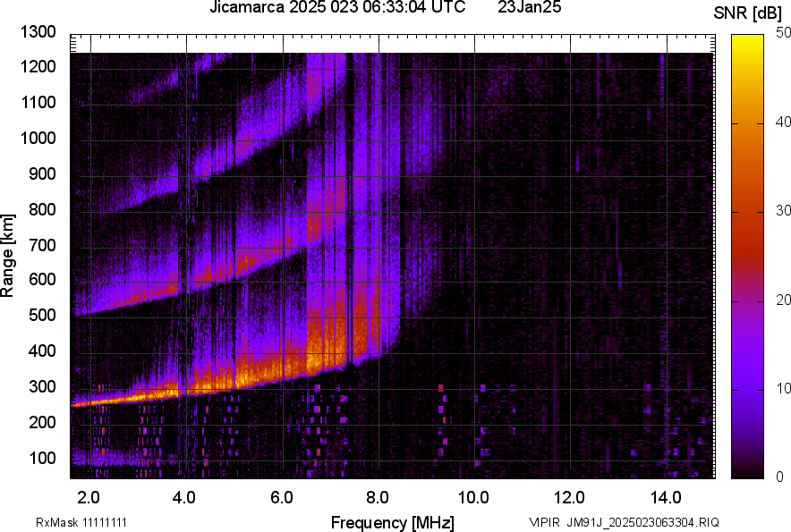Click the '100' range tick label
This screenshot has height=532, width=791.
40,458
